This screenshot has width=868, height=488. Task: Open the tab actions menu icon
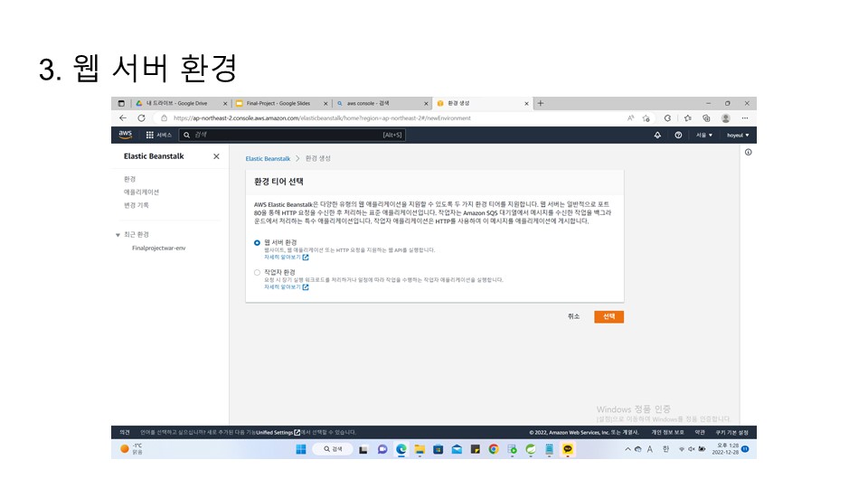point(121,103)
